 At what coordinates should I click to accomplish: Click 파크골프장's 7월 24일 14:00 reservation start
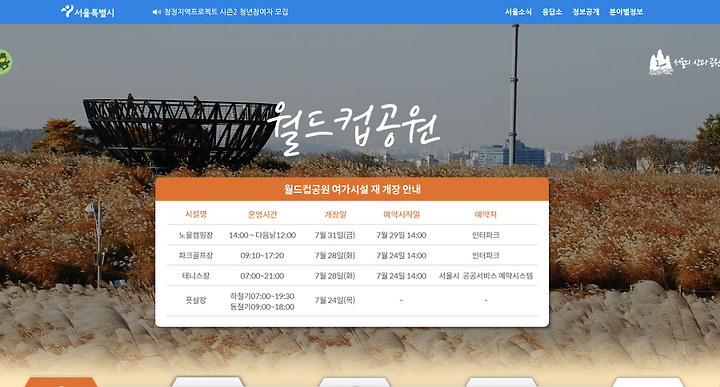[401, 255]
